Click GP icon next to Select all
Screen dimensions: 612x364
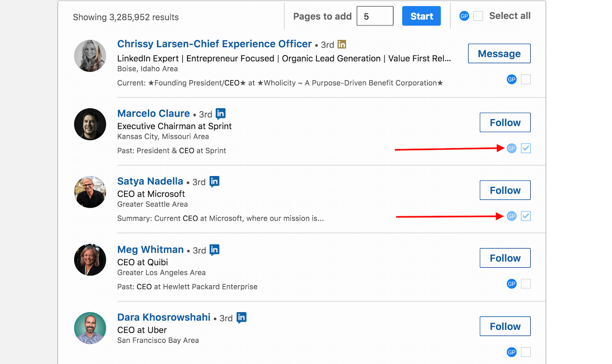pos(464,16)
